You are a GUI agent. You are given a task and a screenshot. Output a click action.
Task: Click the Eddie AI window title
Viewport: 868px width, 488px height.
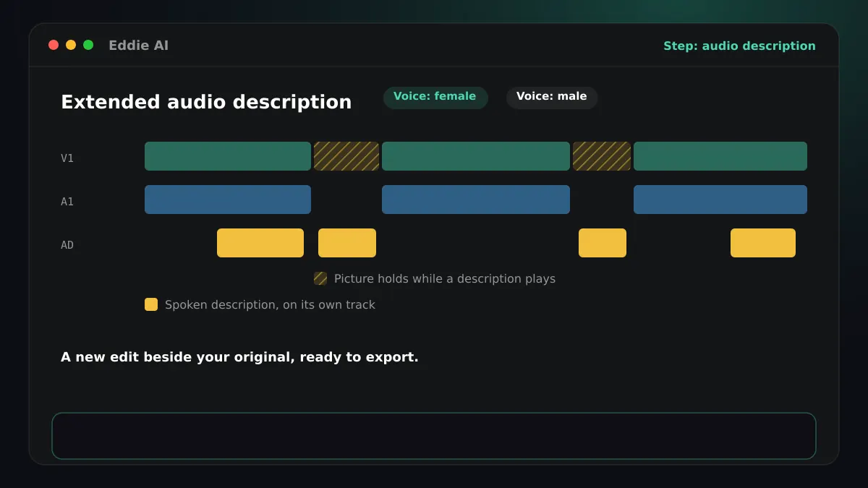coord(138,46)
